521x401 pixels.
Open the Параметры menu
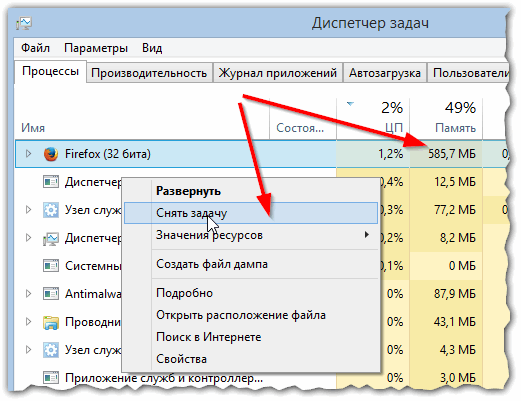tap(96, 48)
